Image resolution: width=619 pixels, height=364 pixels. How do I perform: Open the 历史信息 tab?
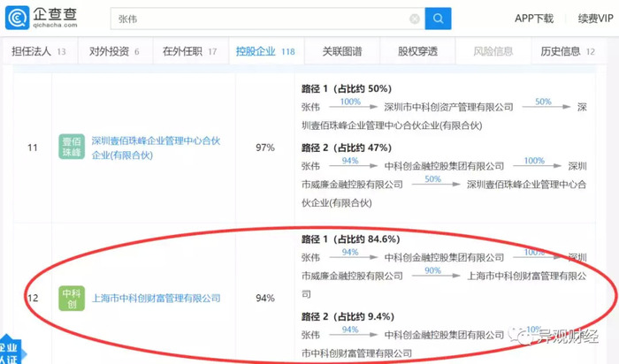point(568,51)
